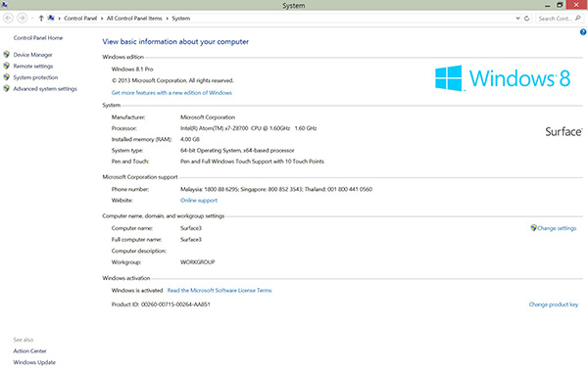Click the Windows 8 logo
The height and width of the screenshot is (375, 588).
[x=503, y=78]
